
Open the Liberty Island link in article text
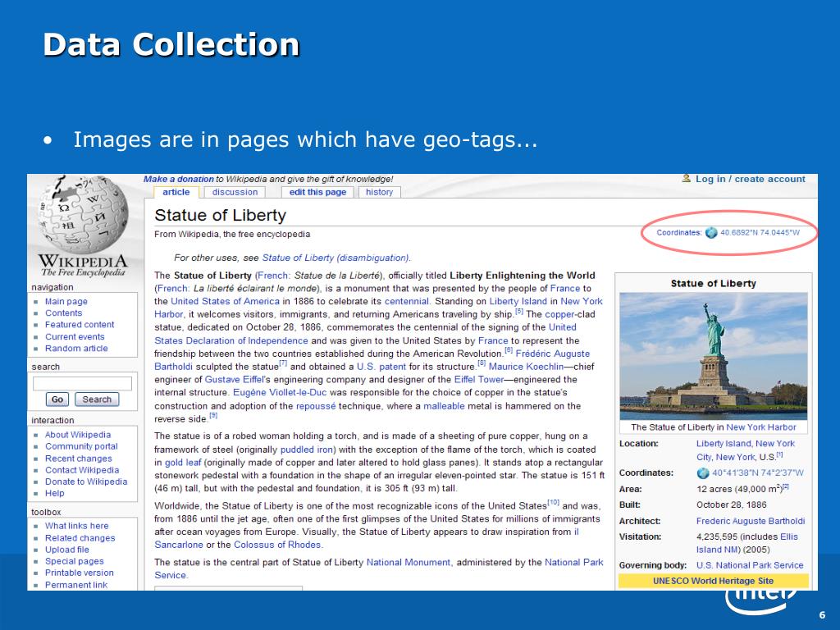coord(518,301)
